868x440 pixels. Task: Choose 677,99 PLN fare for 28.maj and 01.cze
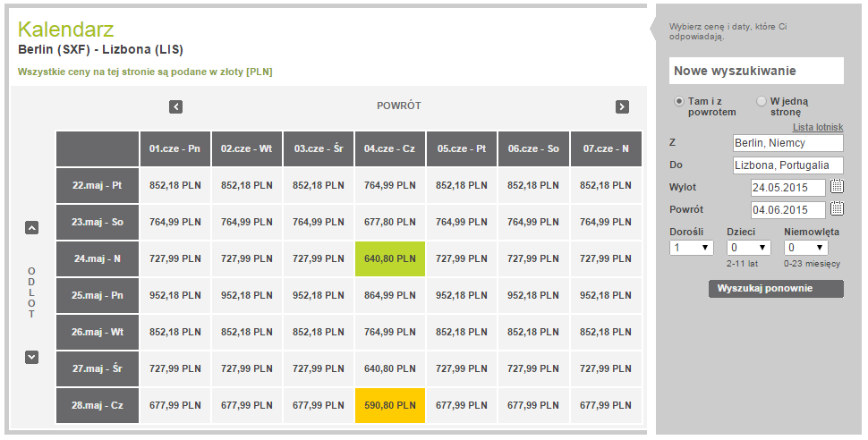coord(174,405)
